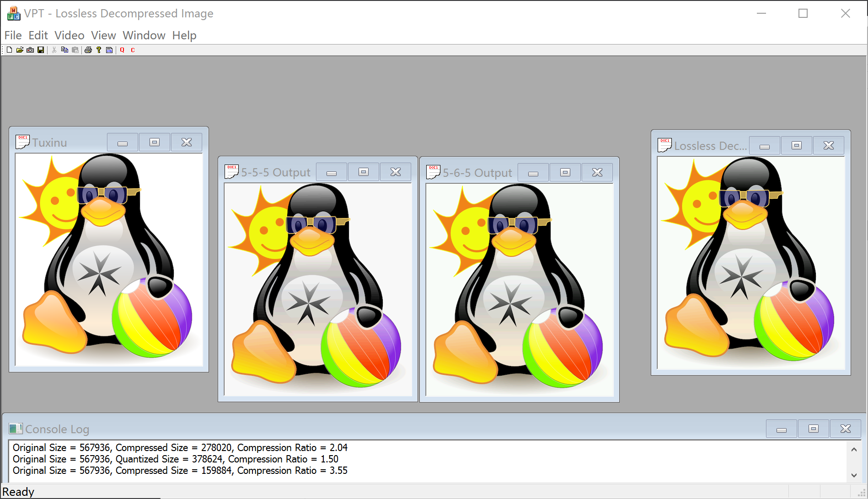This screenshot has height=499, width=868.
Task: Click the Paste toolbar icon
Action: [x=75, y=50]
